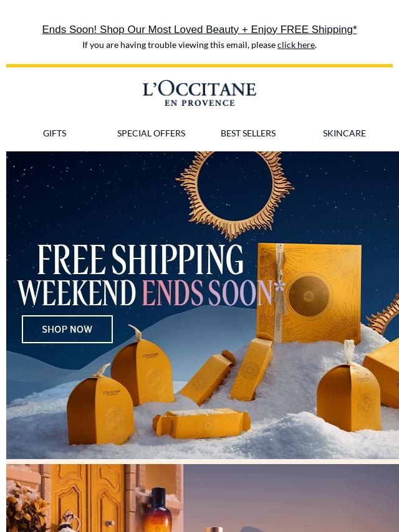399x532 pixels.
Task: Click the cracker-shaped gift box in the snow
Action: pyautogui.click(x=202, y=424)
